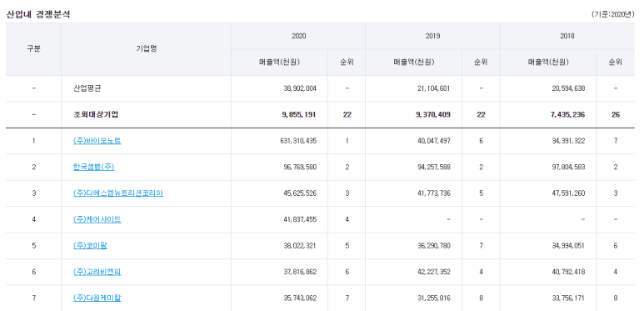Select the value 36,290,780
Image resolution: width=644 pixels, height=311 pixels.
click(434, 246)
